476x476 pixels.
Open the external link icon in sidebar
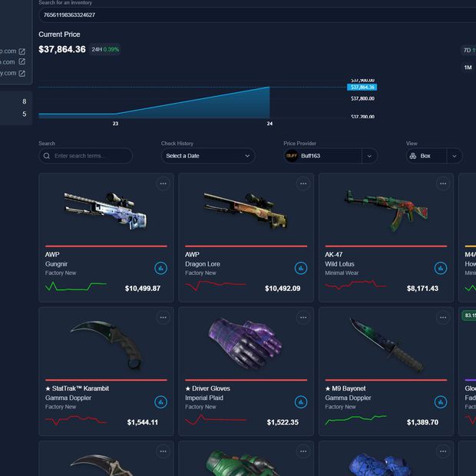coord(21,51)
